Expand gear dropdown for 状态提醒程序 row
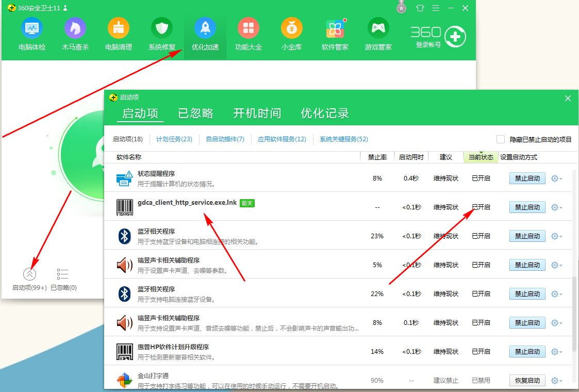Viewport: 579px width, 392px height. coord(556,178)
